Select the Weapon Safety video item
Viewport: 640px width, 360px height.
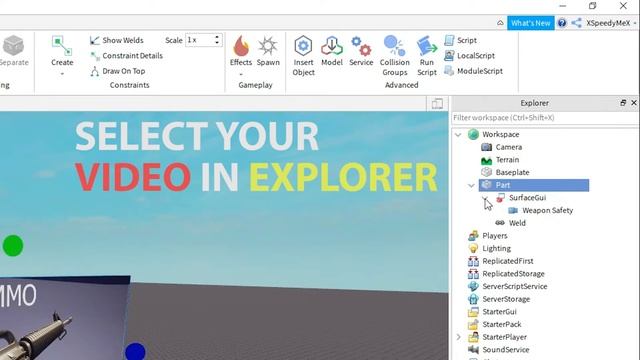click(x=547, y=210)
